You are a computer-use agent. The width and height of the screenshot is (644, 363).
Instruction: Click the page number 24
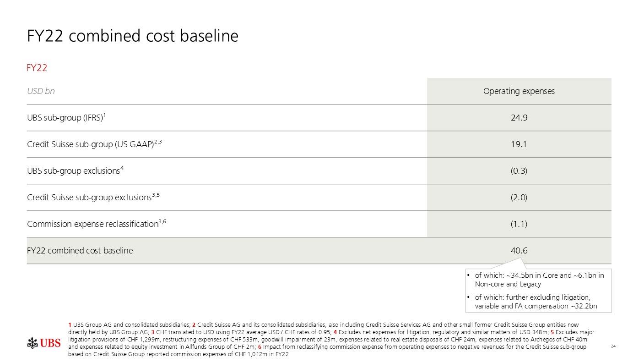(x=613, y=346)
